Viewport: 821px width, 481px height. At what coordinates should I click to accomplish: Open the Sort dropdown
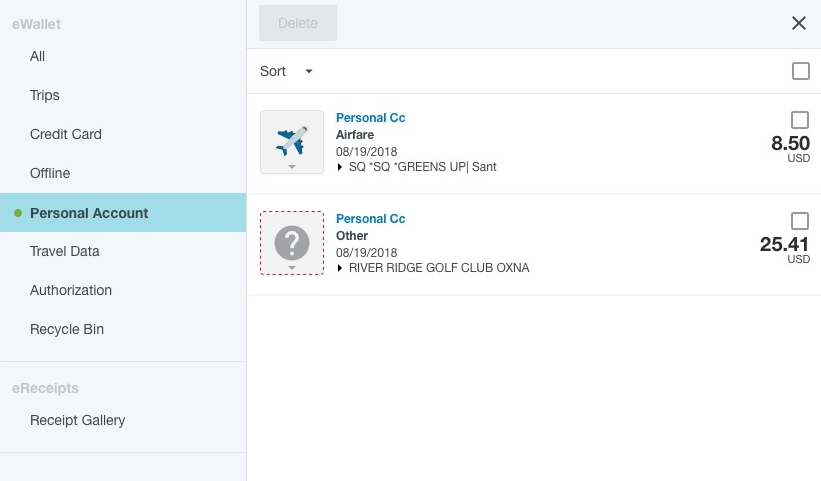click(287, 71)
